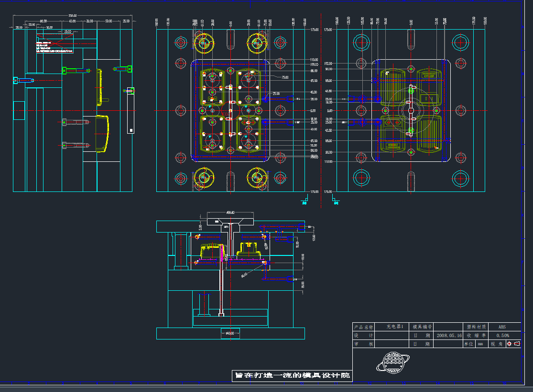Click the globe logo in the title block
This screenshot has width=533, height=392.
394,361
